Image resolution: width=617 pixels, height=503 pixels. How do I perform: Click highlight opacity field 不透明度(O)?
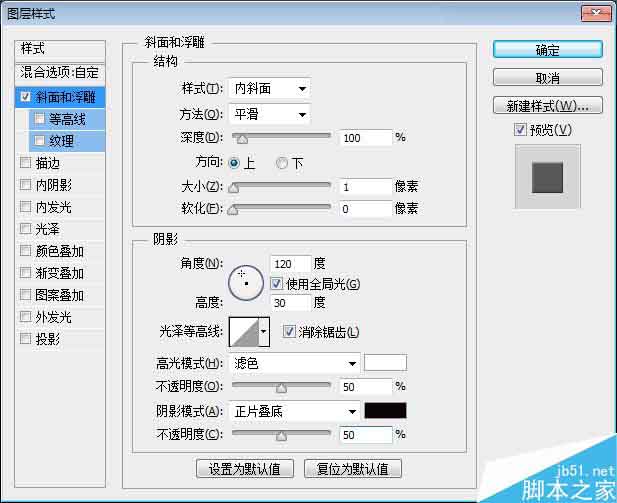tap(366, 386)
